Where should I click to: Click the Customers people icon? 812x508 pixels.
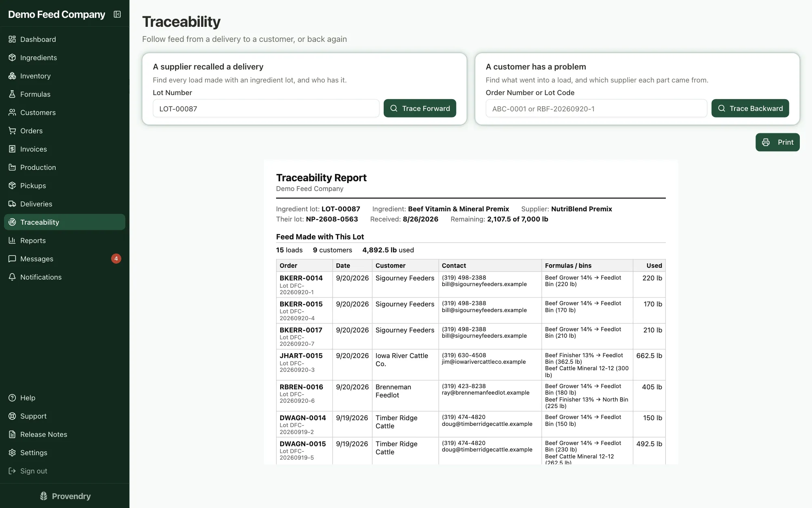12,113
